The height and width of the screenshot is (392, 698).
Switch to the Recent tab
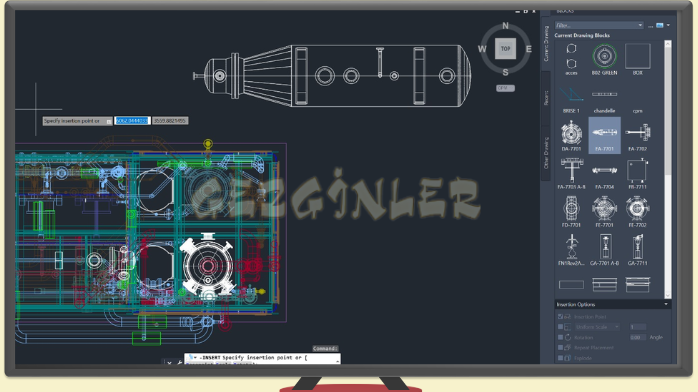click(x=546, y=98)
